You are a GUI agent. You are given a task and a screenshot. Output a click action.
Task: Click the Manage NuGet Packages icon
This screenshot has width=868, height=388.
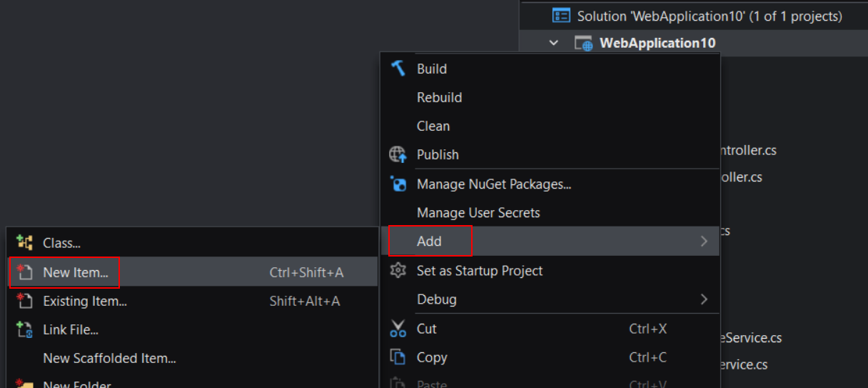pos(398,184)
